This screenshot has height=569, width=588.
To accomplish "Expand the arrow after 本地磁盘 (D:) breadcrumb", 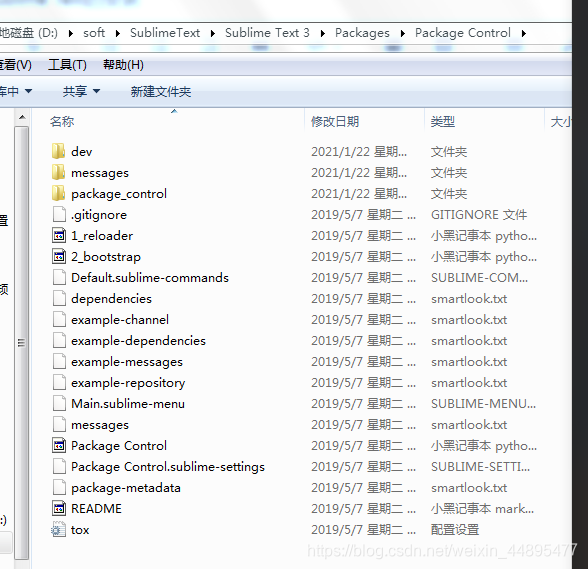I will point(70,33).
